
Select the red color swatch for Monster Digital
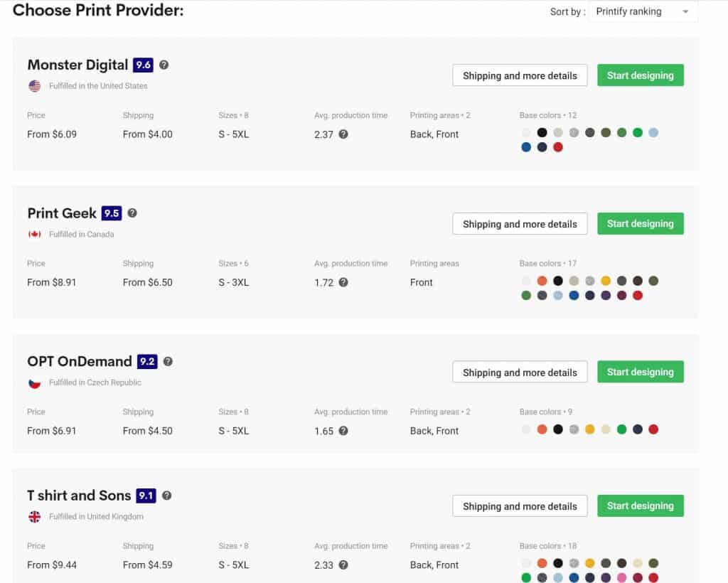[558, 147]
